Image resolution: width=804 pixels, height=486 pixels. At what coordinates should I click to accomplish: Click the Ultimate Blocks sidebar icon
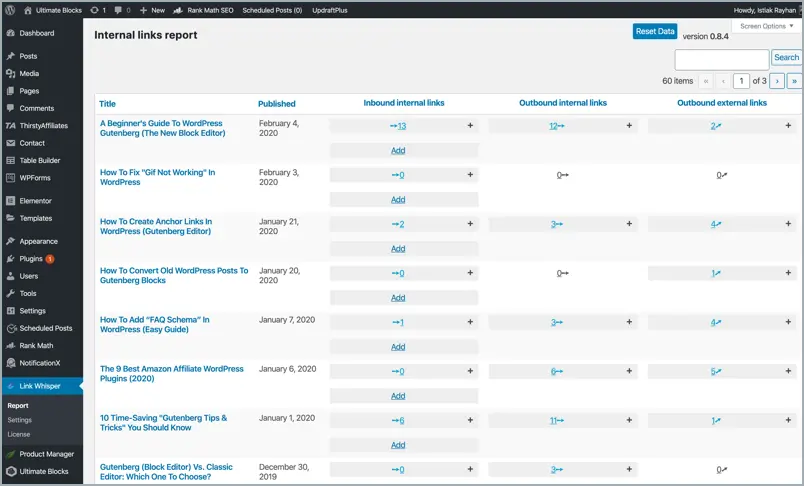pos(11,471)
